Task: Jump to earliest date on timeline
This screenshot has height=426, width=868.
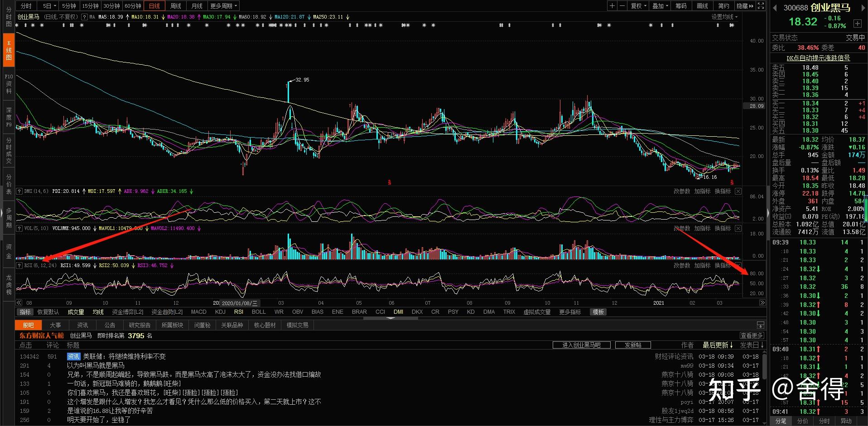Action: [19, 303]
